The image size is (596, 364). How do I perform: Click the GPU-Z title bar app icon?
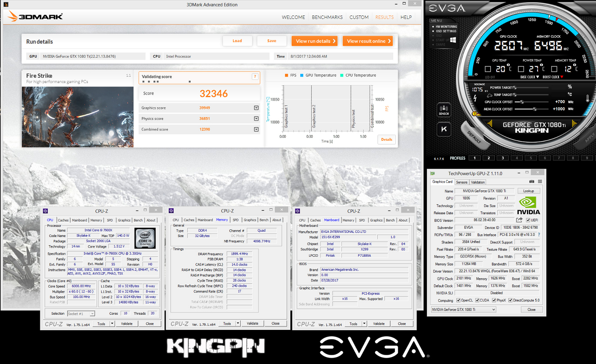click(432, 173)
